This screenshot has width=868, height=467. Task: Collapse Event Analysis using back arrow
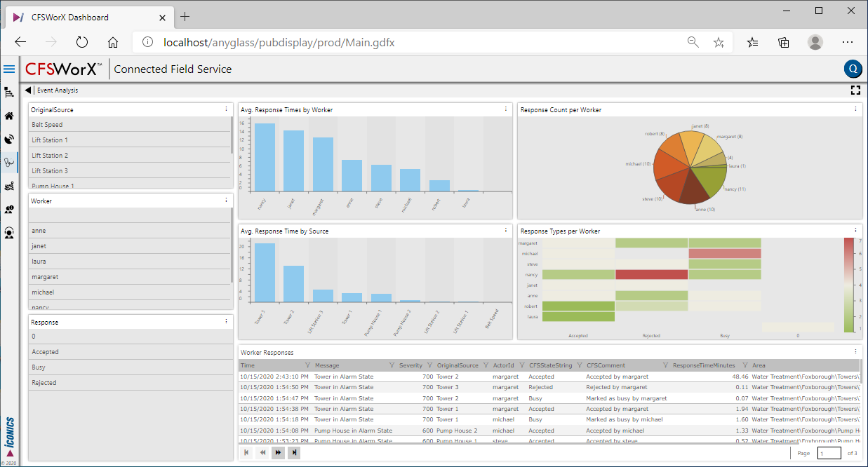pos(28,90)
